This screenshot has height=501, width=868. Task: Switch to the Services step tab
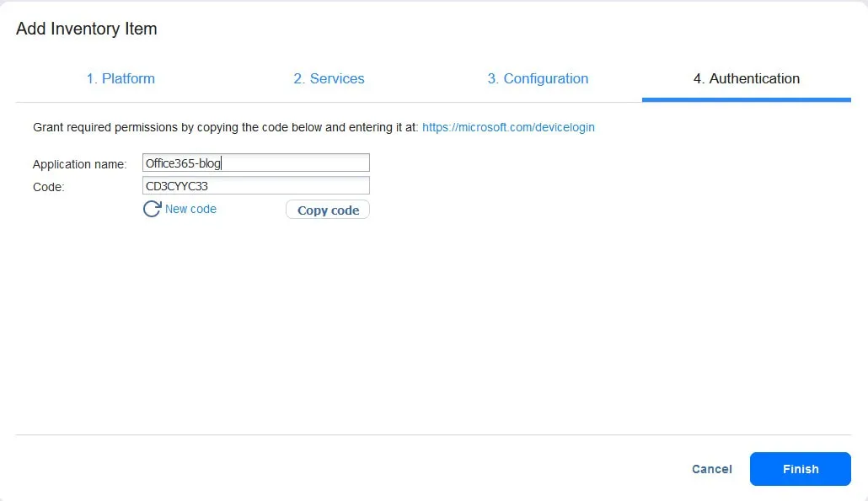coord(329,78)
